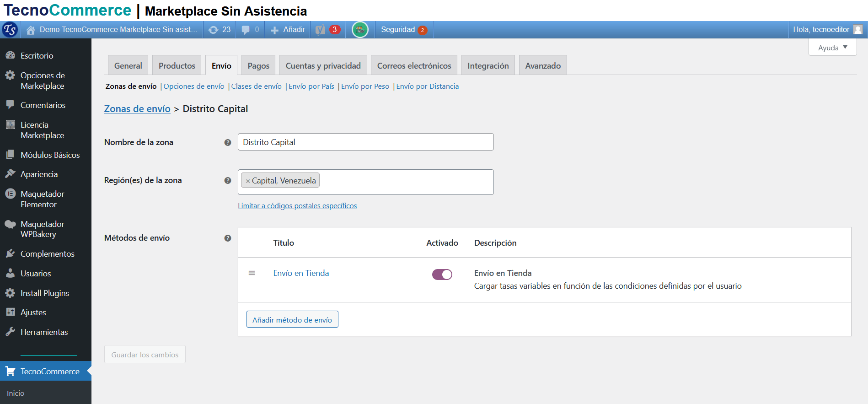The height and width of the screenshot is (404, 868).
Task: Click the Complementos plug icon in sidebar
Action: [10, 253]
